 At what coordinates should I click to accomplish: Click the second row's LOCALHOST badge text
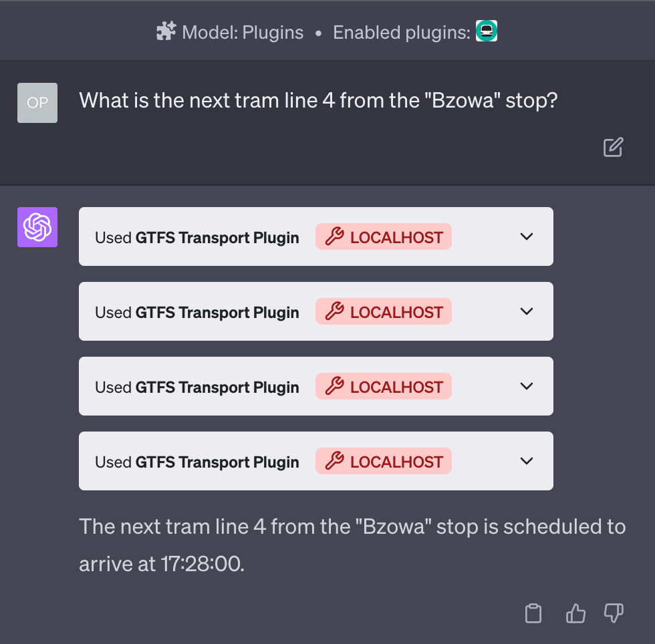[x=396, y=312]
